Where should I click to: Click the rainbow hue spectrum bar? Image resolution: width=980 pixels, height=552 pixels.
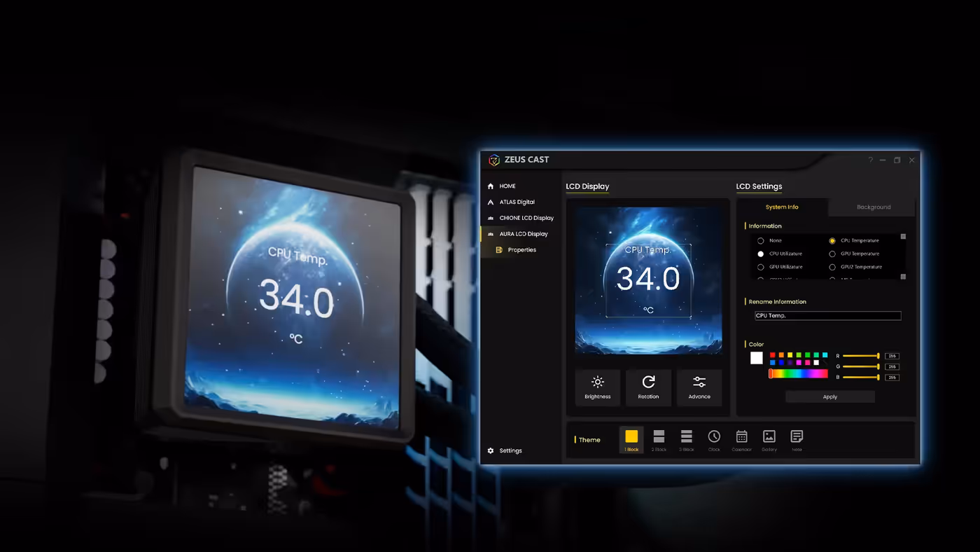[799, 374]
